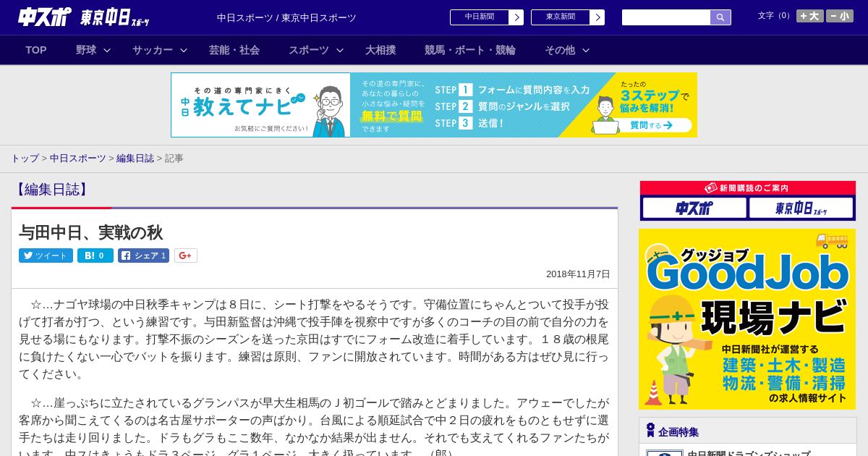Image resolution: width=868 pixels, height=456 pixels.
Task: Open the 野球 menu item
Action: (86, 50)
